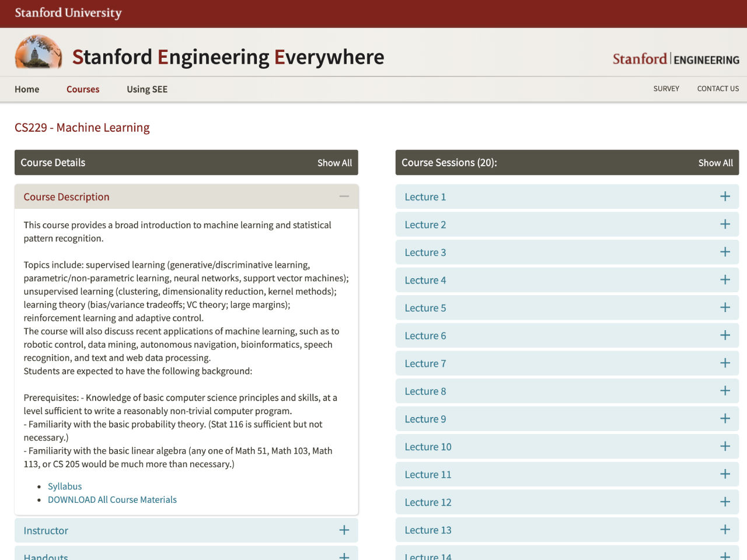This screenshot has height=560, width=747.
Task: Click the Lecture 3 label
Action: [425, 253]
